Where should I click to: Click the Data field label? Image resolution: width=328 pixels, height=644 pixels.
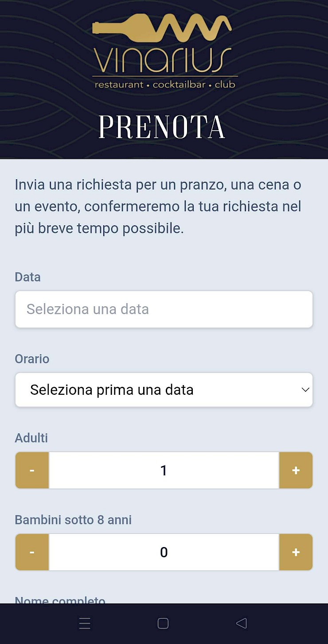coord(27,277)
